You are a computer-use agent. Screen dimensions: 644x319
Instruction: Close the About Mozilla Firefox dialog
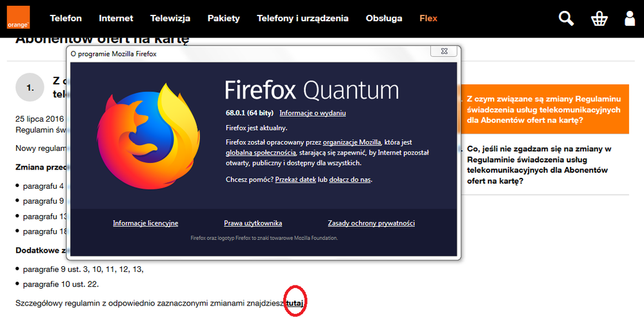click(444, 52)
